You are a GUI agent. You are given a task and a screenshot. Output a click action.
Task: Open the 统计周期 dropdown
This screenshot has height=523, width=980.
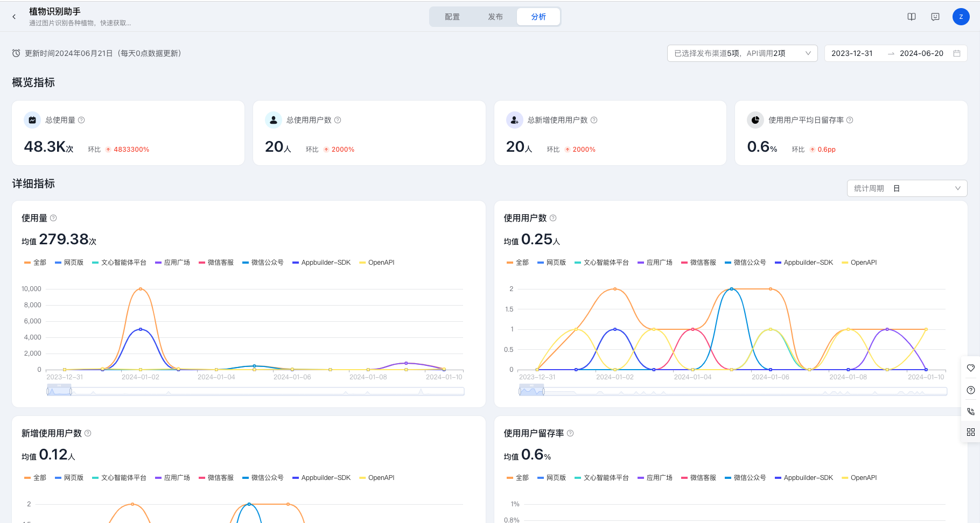point(907,188)
